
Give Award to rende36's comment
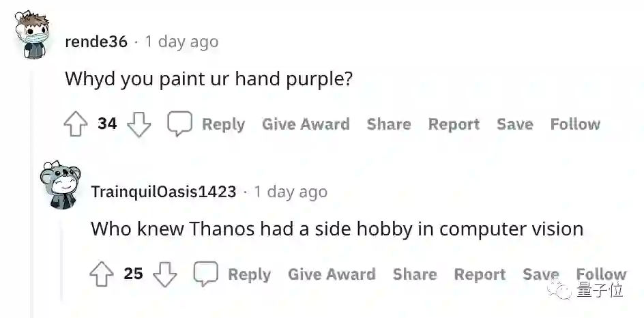pyautogui.click(x=306, y=124)
